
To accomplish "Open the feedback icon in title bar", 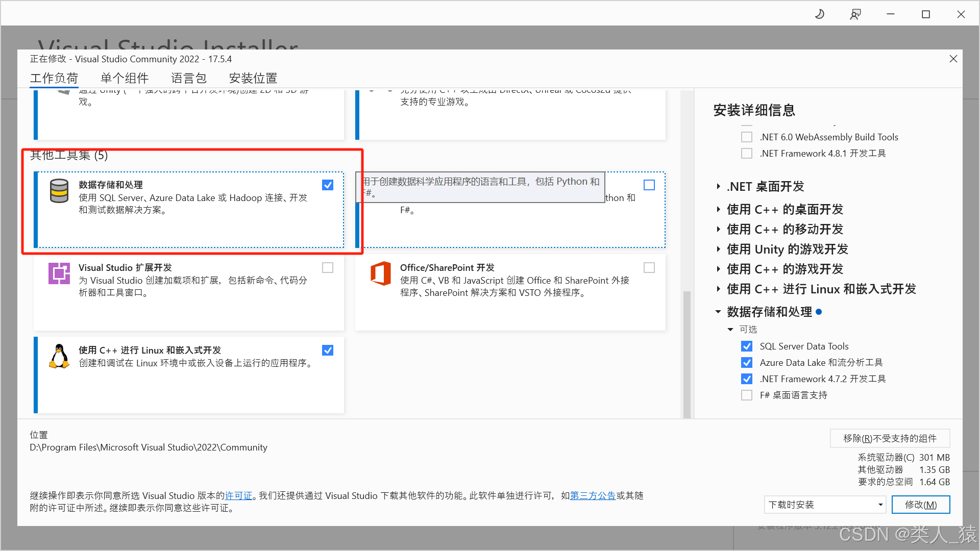I will tap(855, 14).
